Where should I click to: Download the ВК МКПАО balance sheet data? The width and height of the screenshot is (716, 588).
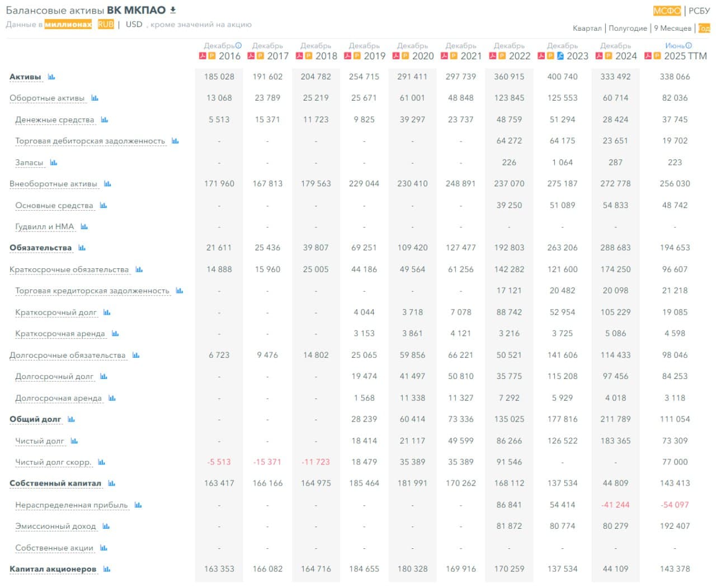click(x=173, y=10)
